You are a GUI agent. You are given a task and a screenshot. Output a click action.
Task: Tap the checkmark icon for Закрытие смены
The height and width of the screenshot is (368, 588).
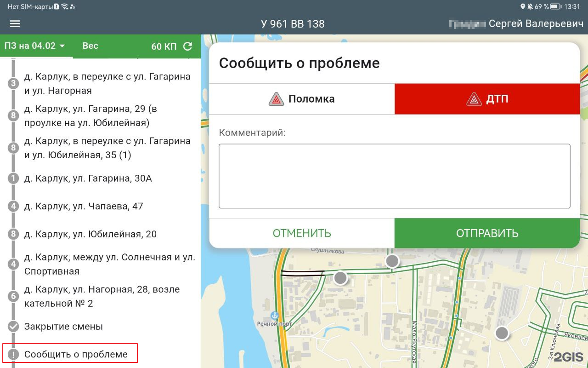pos(13,327)
